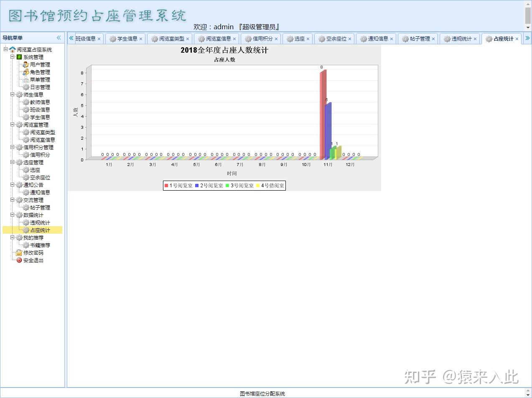Select 书籍推荐 in the navigation tree

[40, 245]
